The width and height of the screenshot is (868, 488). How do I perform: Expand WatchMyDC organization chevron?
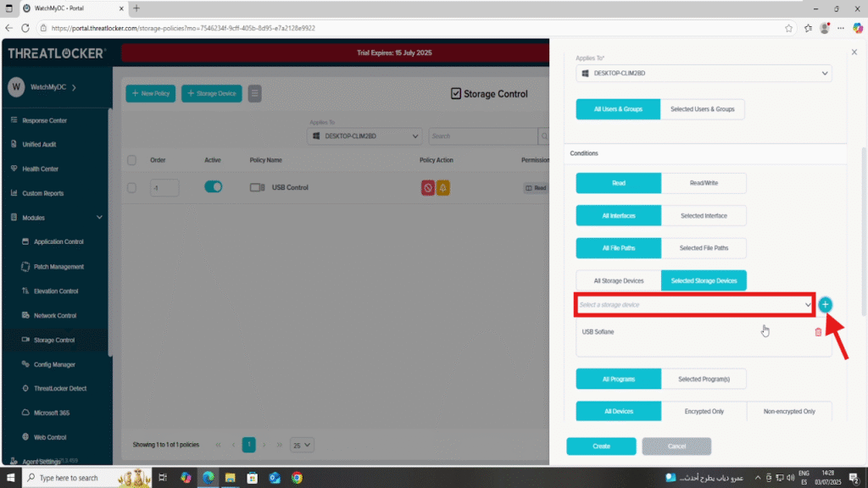(75, 87)
